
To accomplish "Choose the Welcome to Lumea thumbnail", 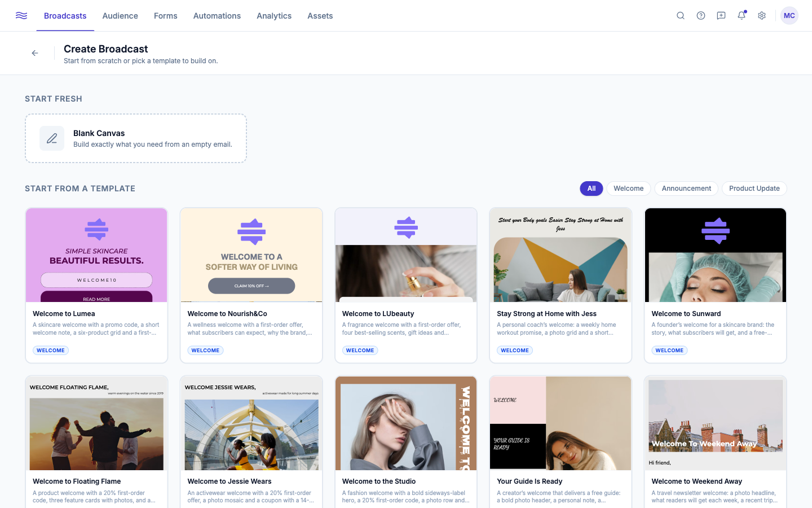I will click(96, 255).
